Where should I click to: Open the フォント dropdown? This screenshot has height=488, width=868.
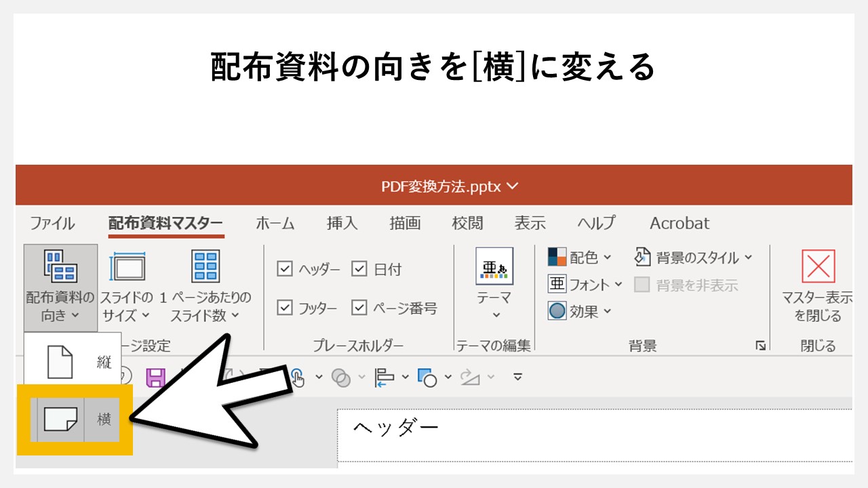click(x=557, y=285)
